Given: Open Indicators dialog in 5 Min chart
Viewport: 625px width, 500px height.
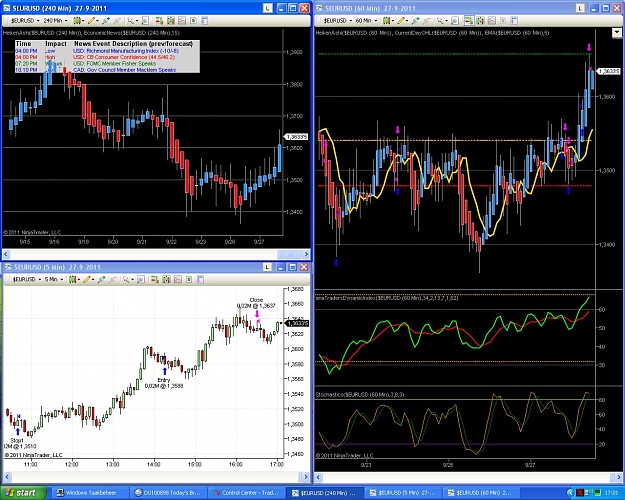Looking at the screenshot, I should pyautogui.click(x=177, y=279).
